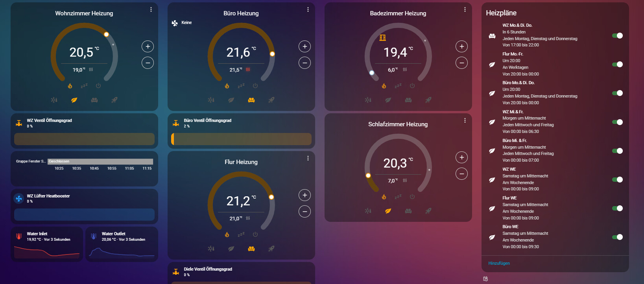Click the flame heat mode in Schlafzimmer Heizung

tap(384, 197)
